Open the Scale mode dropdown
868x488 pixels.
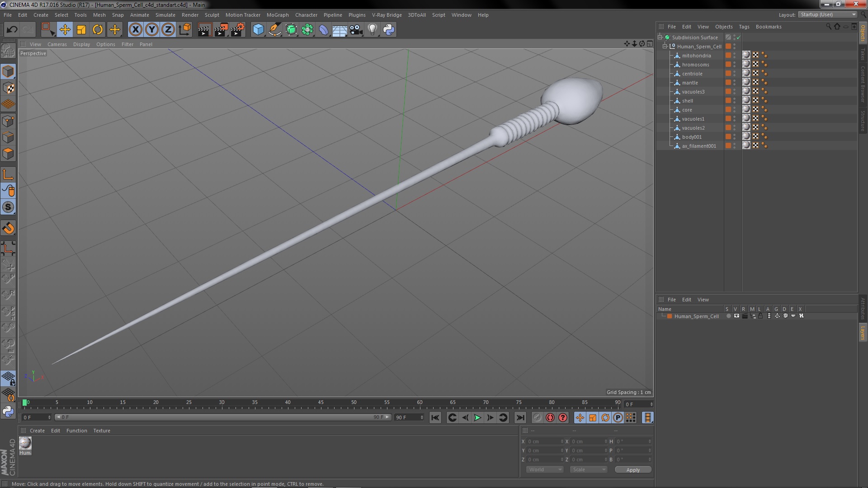(x=588, y=470)
